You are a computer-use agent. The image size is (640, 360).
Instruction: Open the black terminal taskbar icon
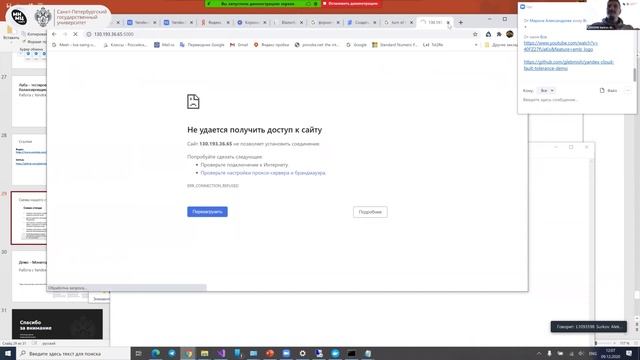pos(351,353)
